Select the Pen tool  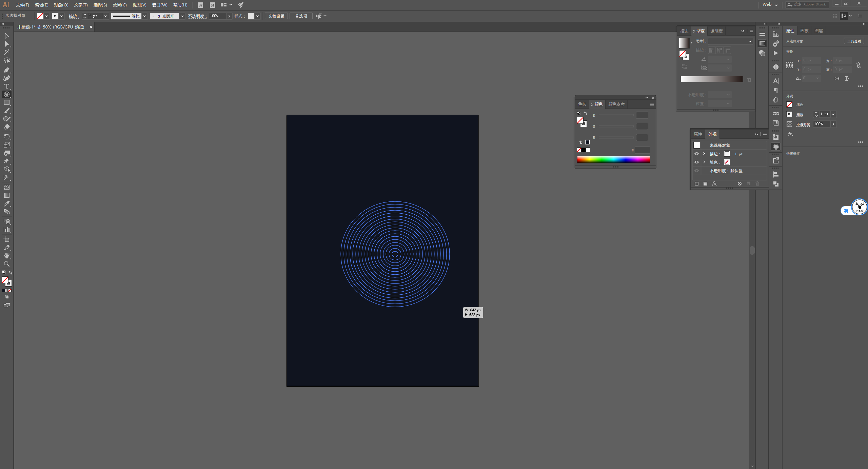coord(6,70)
